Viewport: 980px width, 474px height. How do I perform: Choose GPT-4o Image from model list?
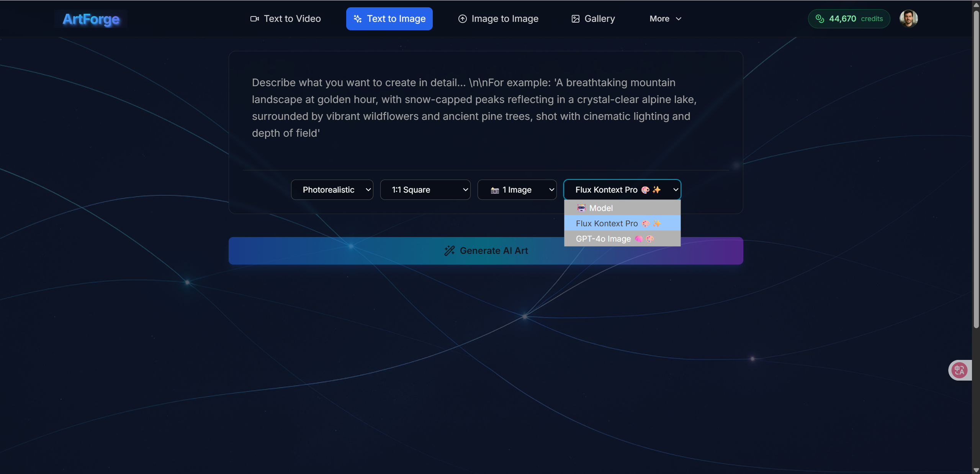click(x=622, y=239)
